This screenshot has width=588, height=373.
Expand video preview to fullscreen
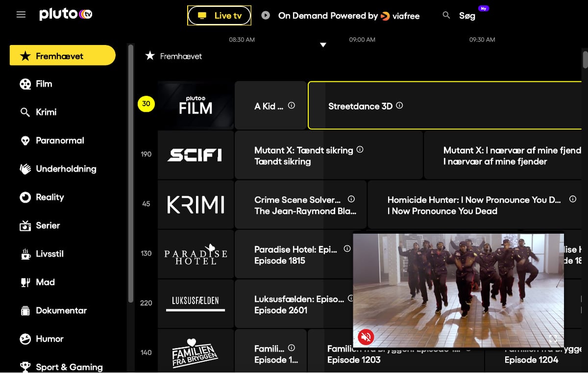(x=553, y=339)
